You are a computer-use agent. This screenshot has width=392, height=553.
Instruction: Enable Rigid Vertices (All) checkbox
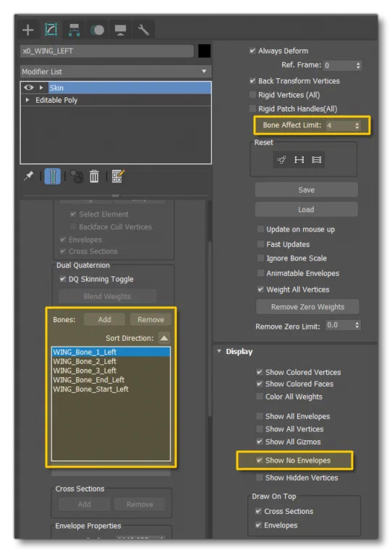click(252, 95)
